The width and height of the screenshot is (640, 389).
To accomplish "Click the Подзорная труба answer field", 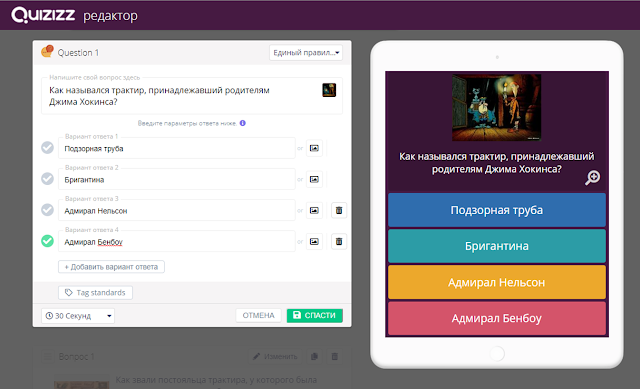I will click(177, 148).
